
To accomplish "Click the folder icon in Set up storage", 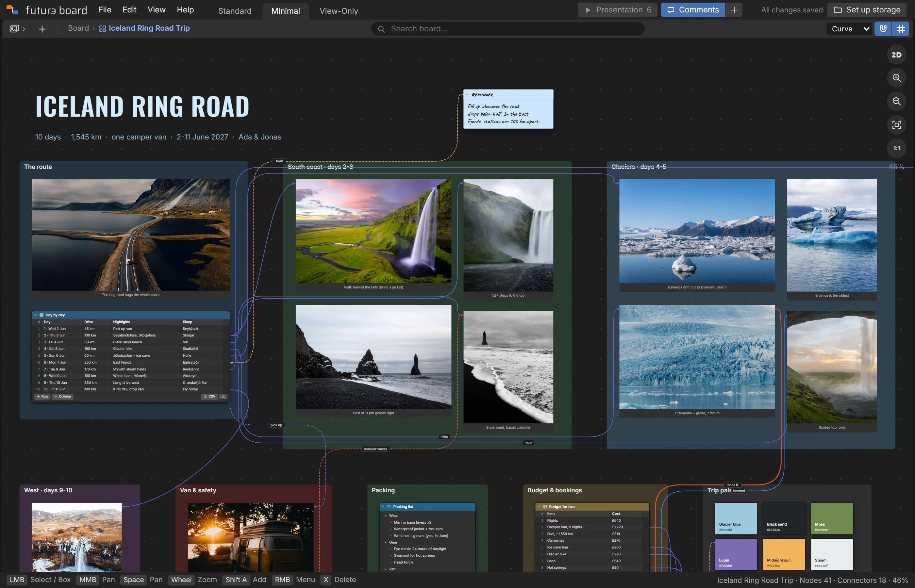I will (x=838, y=10).
